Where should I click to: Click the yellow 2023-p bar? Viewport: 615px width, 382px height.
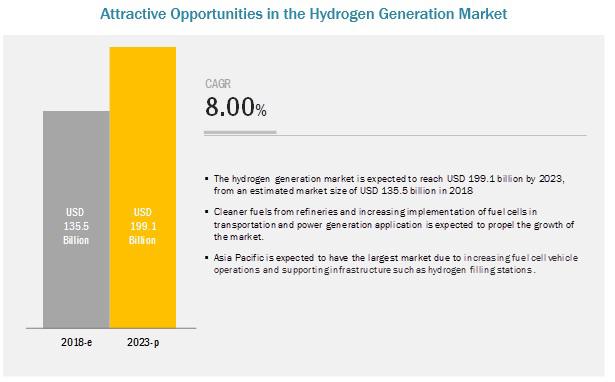143,187
